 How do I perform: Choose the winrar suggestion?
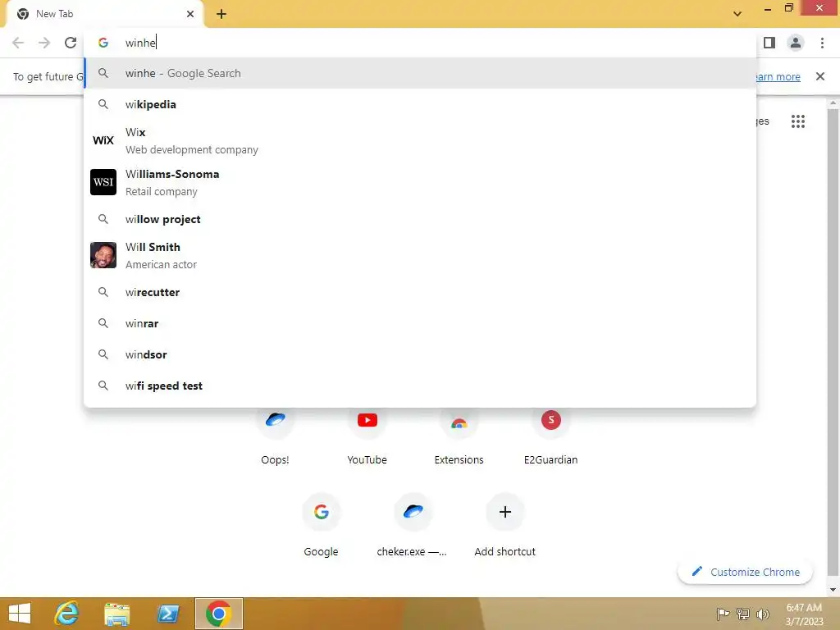[420, 323]
